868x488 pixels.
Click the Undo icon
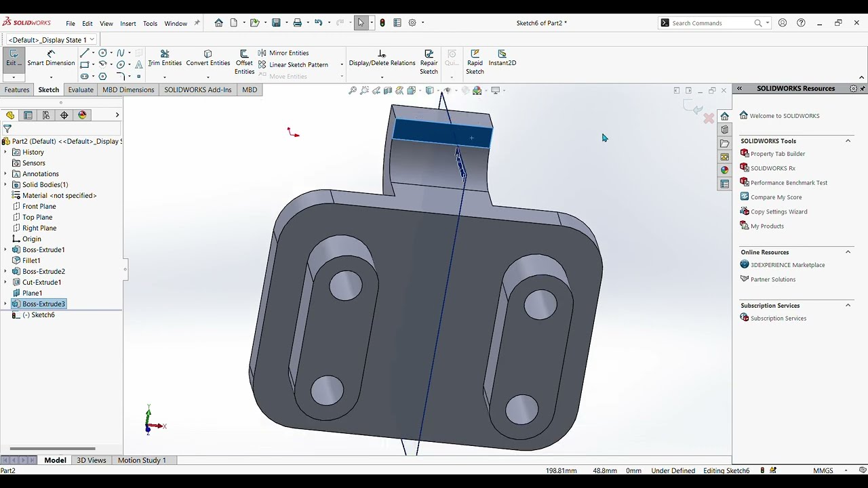319,23
